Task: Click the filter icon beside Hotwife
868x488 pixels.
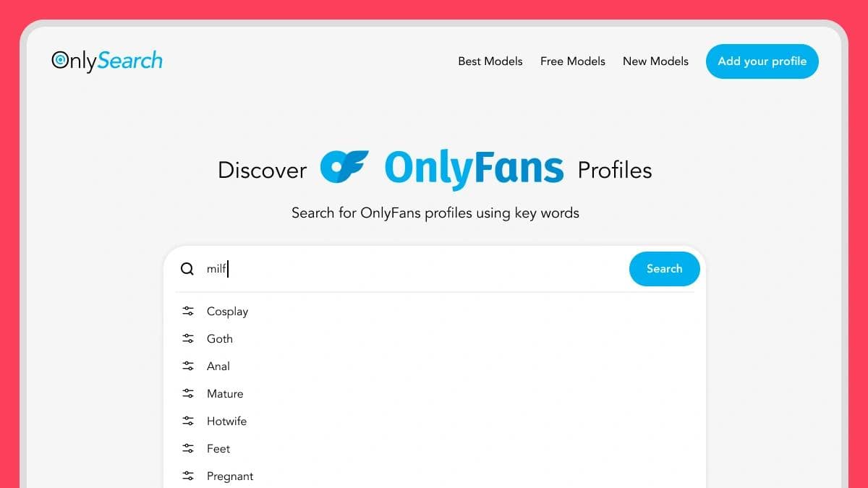Action: tap(187, 421)
